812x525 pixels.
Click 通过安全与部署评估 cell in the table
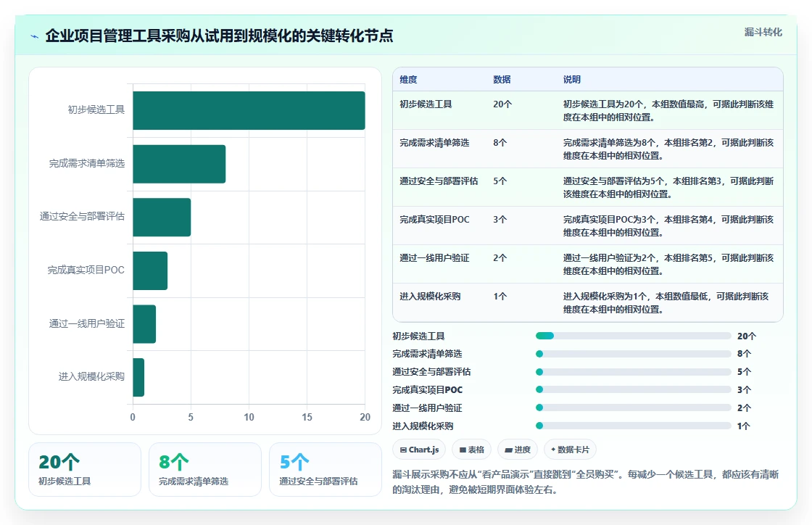pos(439,181)
